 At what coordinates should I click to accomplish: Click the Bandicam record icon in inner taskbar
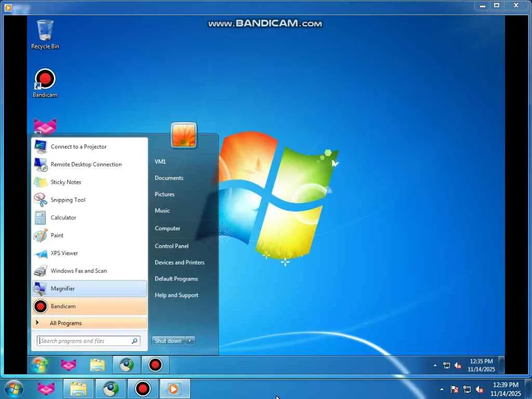tap(155, 365)
